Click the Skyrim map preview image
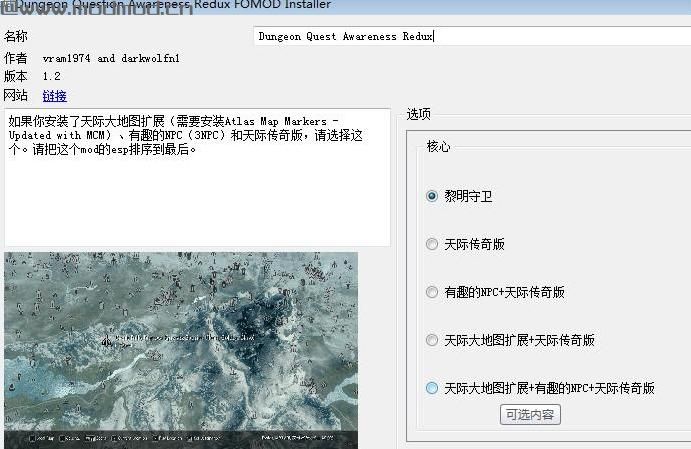This screenshot has height=449, width=691. [x=181, y=350]
